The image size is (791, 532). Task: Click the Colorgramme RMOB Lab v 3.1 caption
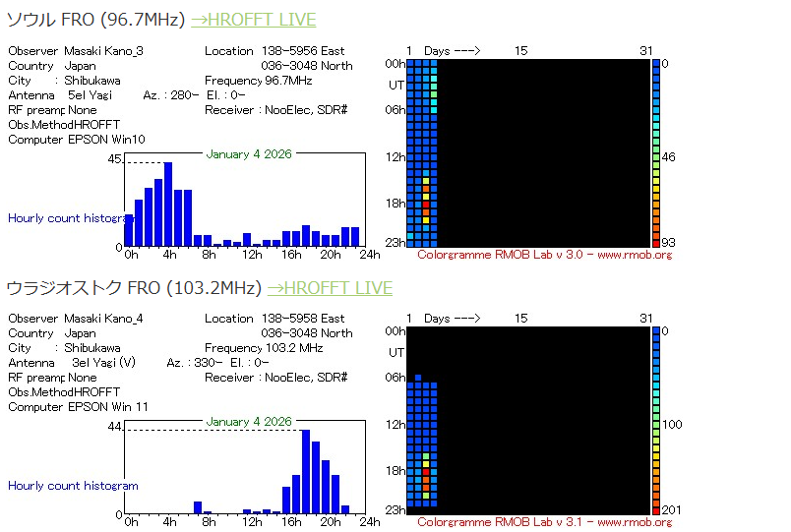pyautogui.click(x=544, y=522)
